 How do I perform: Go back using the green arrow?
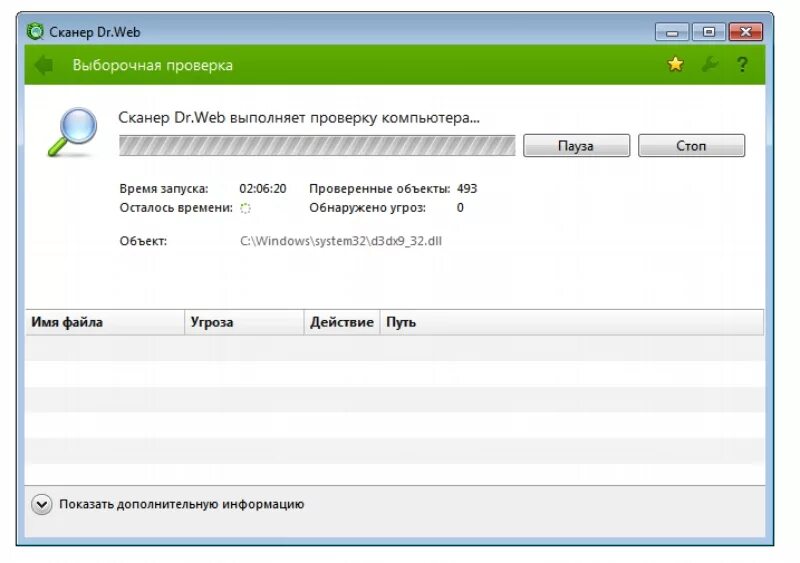(44, 65)
